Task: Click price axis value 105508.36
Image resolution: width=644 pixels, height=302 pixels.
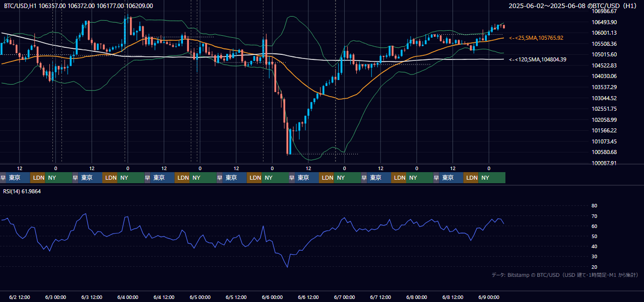Action: (x=604, y=44)
